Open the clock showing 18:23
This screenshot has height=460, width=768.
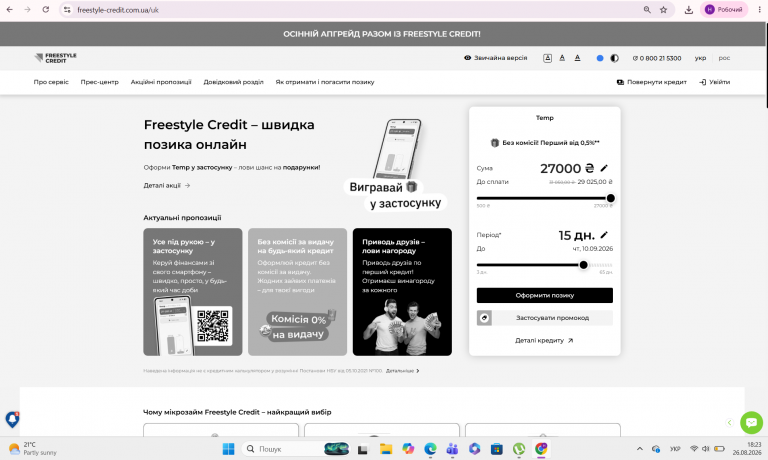coord(747,449)
